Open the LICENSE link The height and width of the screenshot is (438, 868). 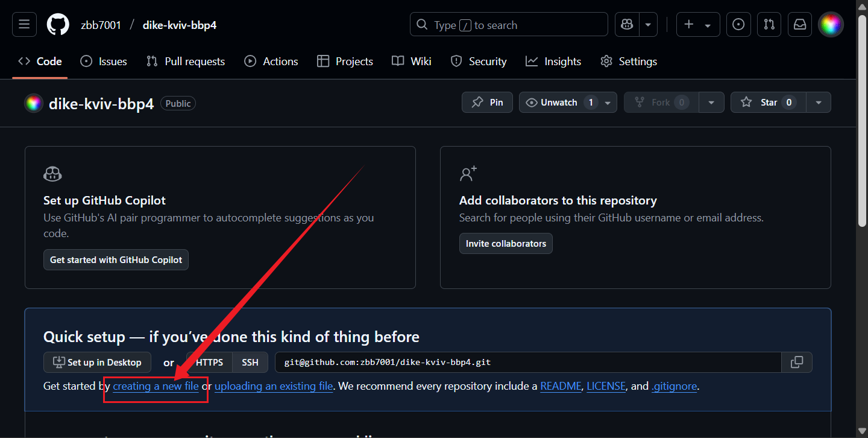point(606,386)
